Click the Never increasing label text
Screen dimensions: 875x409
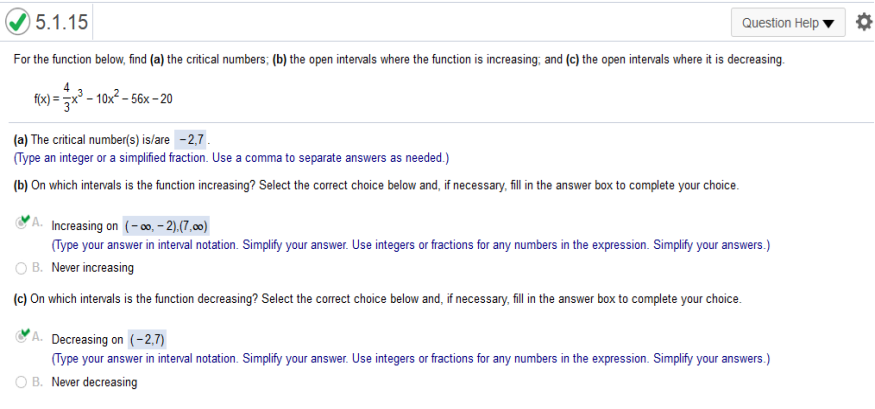pyautogui.click(x=93, y=268)
